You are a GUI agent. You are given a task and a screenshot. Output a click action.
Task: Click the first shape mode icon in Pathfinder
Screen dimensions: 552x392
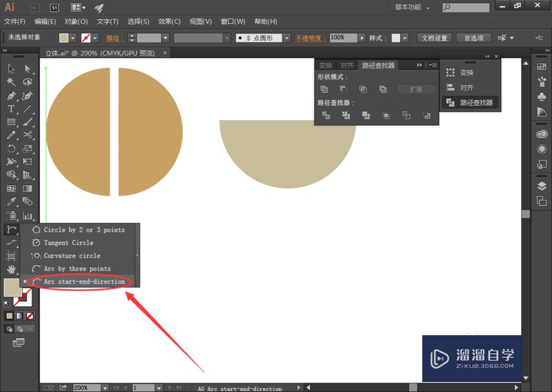pos(324,89)
